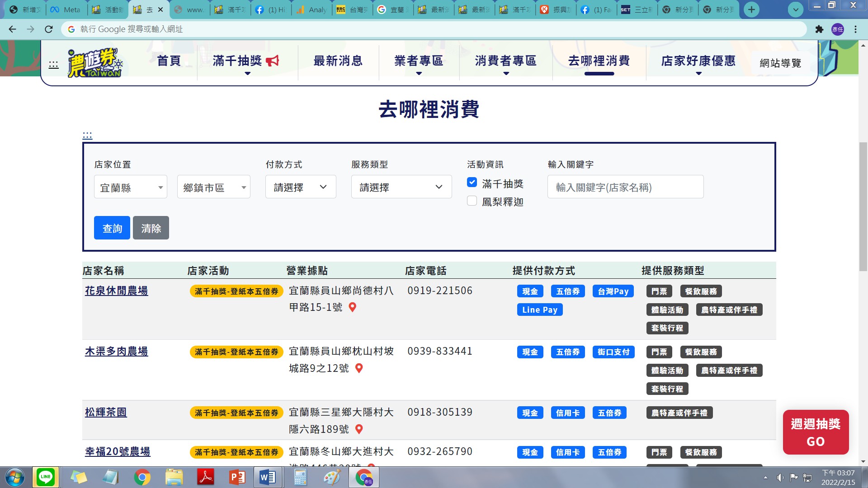Open the 付款方式 請選擇 dropdown
Viewport: 868px width, 488px height.
301,187
